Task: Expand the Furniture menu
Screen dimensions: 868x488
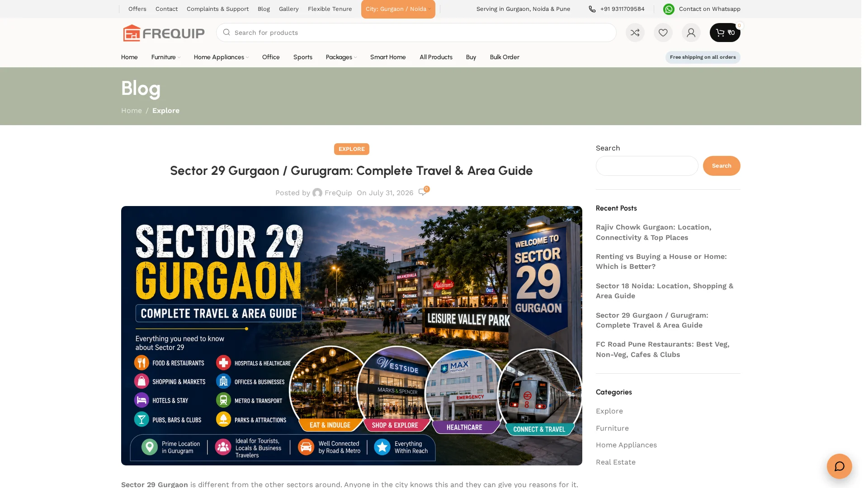Action: pyautogui.click(x=165, y=57)
